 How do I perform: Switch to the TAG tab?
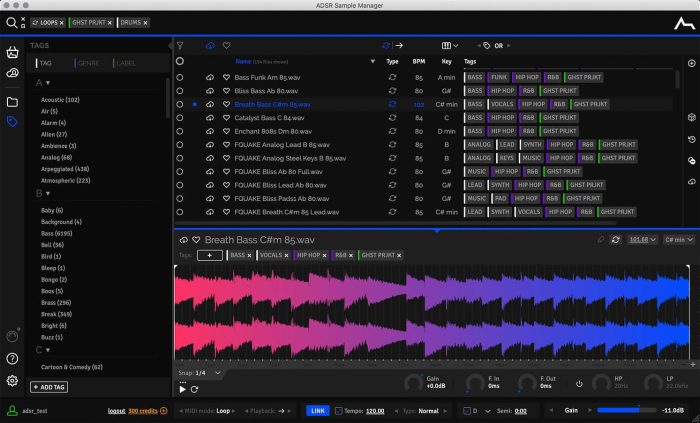coord(46,63)
